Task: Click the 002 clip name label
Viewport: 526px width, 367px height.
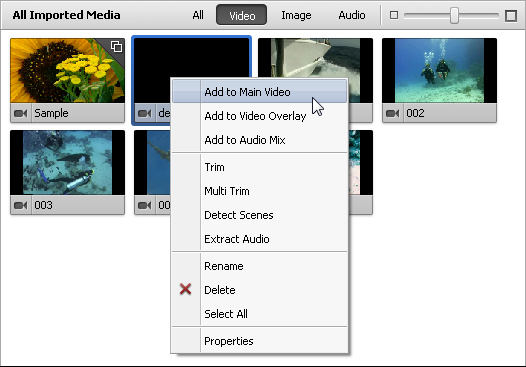Action: 415,113
